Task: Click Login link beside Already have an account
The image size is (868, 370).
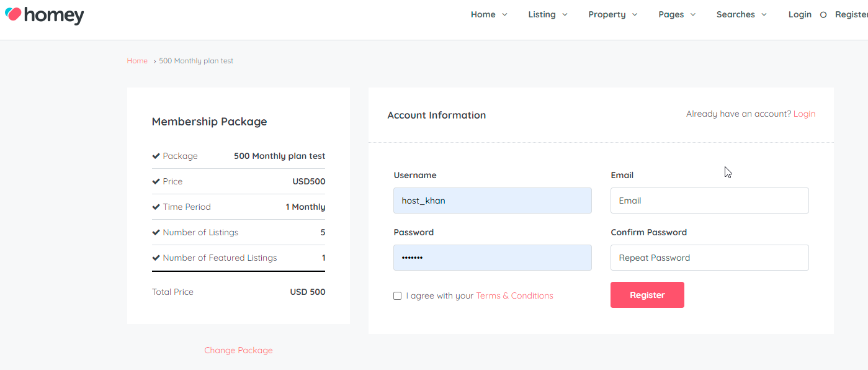Action: click(804, 114)
